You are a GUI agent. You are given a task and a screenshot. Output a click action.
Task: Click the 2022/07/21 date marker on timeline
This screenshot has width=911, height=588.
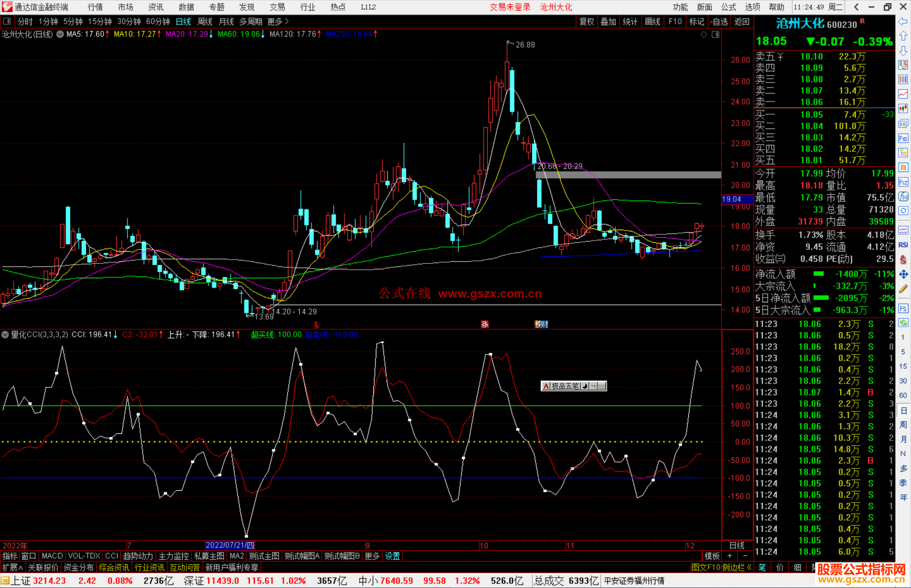(x=230, y=545)
